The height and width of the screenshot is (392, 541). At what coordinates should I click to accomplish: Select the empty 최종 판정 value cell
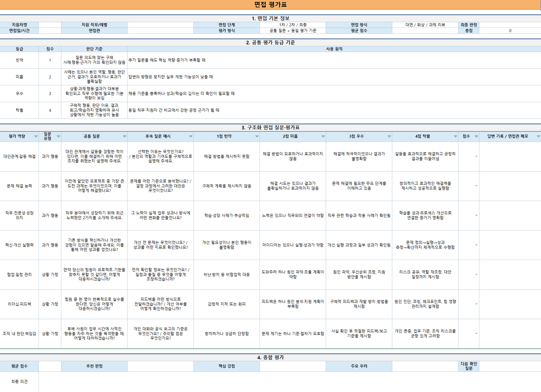pos(510,25)
